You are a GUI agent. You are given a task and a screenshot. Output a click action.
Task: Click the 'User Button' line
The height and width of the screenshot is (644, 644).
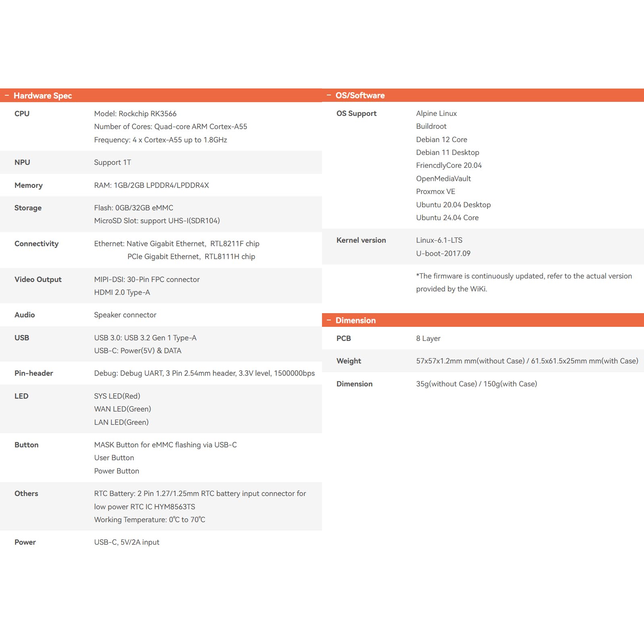114,458
